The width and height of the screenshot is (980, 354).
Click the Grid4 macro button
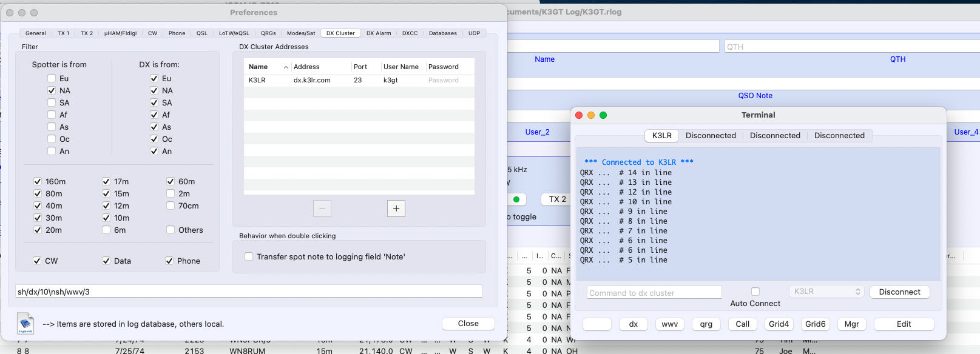pos(779,324)
